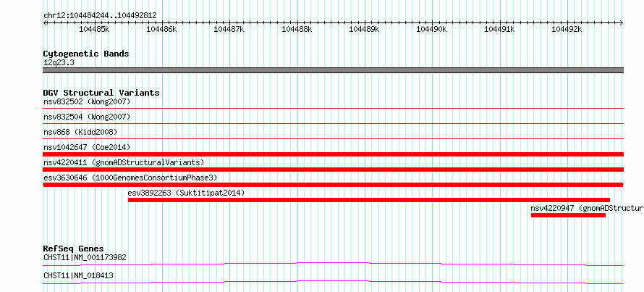
Task: Click the thick red bar of esv3630646
Action: point(334,185)
